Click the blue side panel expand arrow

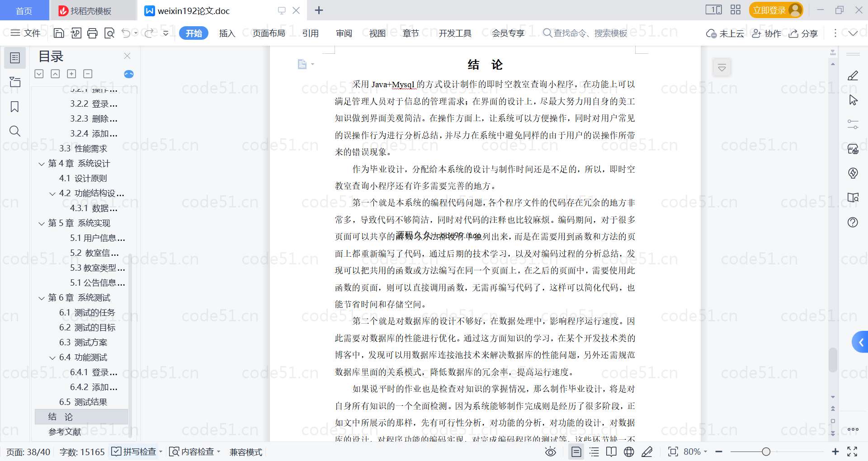pyautogui.click(x=860, y=342)
